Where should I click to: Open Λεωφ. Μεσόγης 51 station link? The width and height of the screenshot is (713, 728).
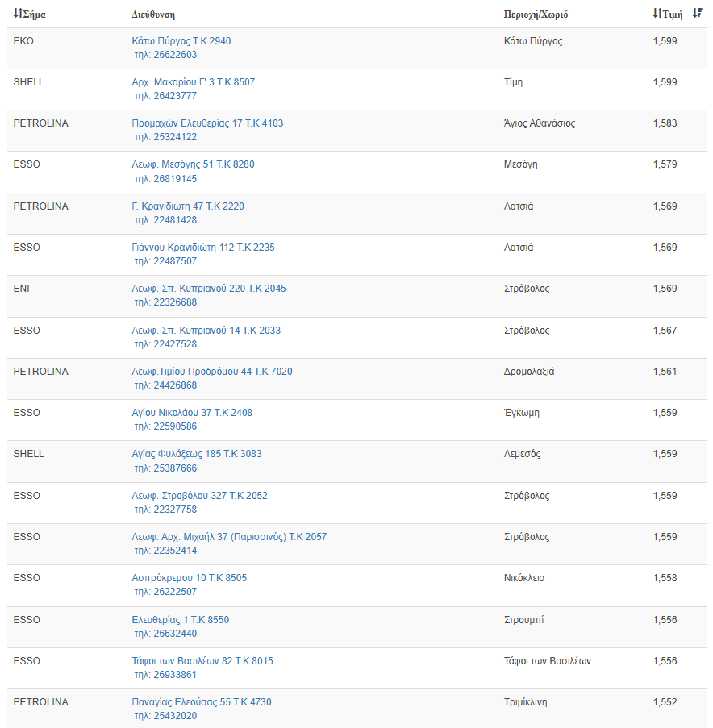[193, 164]
